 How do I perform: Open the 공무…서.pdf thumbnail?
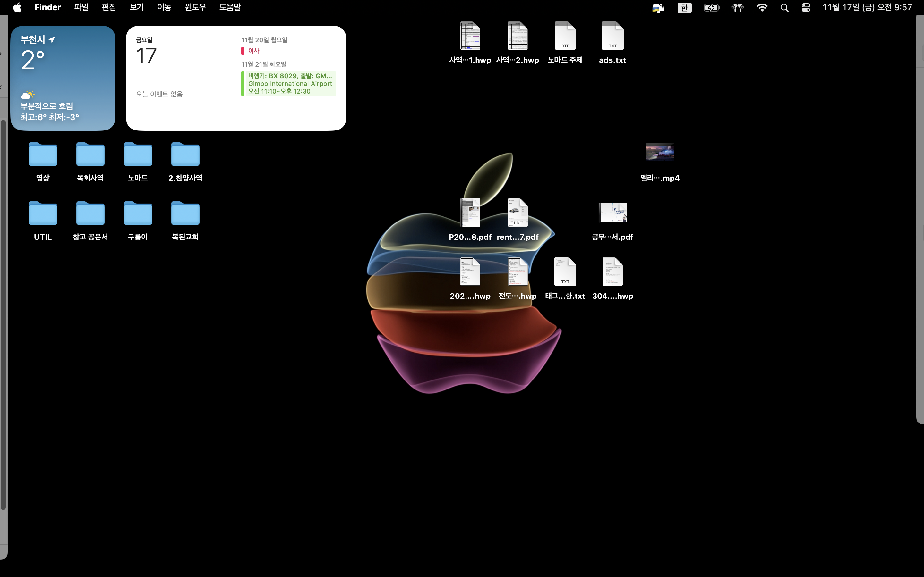coord(612,213)
